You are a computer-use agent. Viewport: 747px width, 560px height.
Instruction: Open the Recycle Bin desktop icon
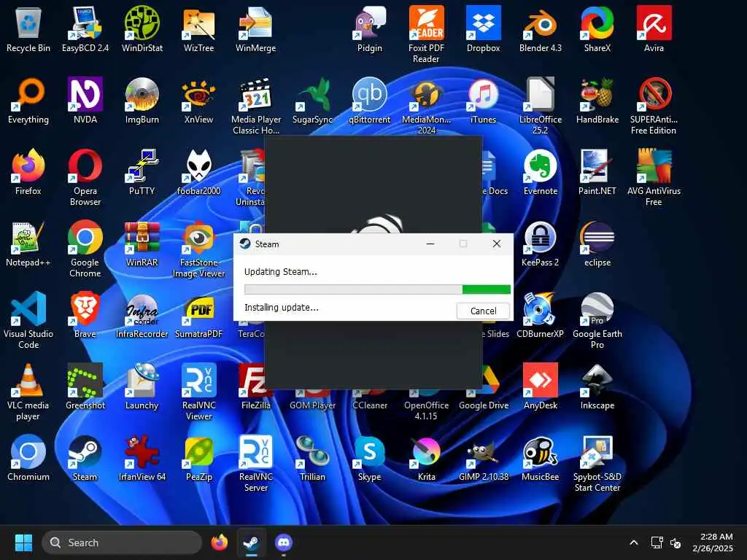pyautogui.click(x=28, y=28)
